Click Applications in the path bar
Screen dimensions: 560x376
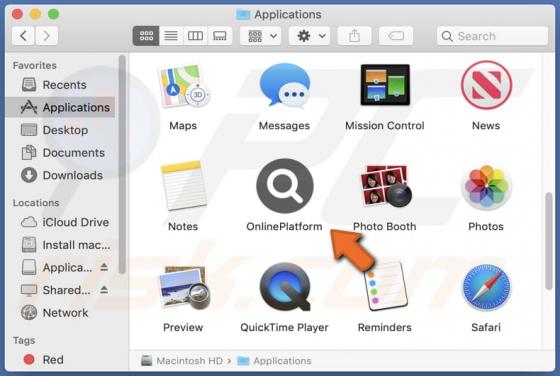pyautogui.click(x=274, y=361)
